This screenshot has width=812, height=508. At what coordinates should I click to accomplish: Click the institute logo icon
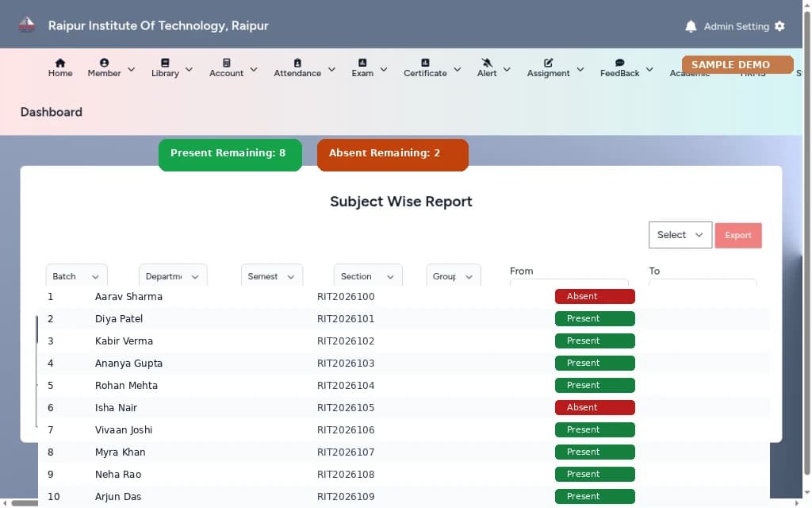pyautogui.click(x=26, y=25)
